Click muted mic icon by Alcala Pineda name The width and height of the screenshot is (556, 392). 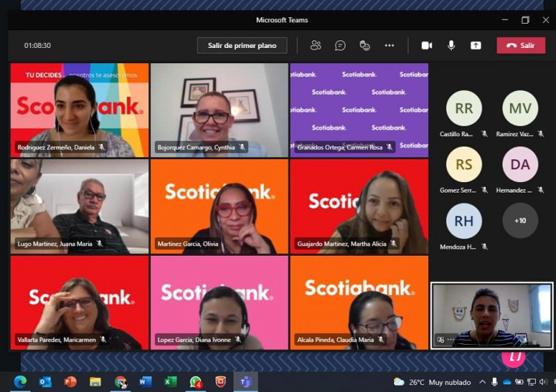pos(381,339)
